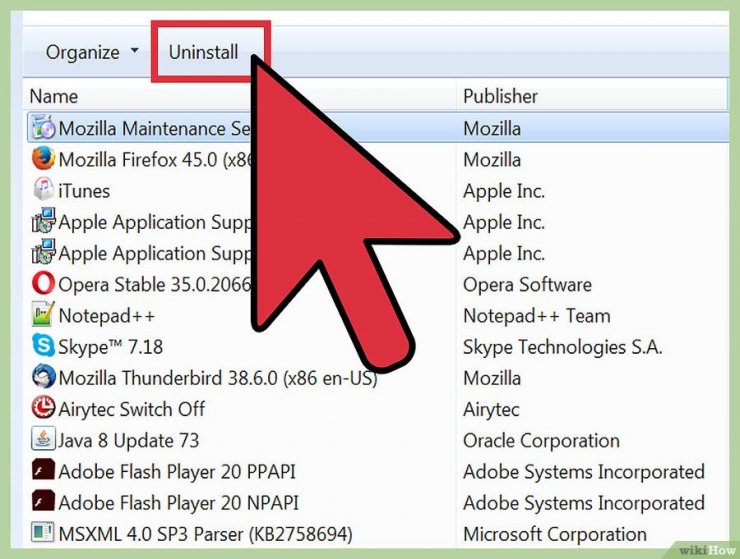Click Adobe Systems Incorporated in NPAPI row
Viewport: 740px width, 559px height.
pyautogui.click(x=584, y=502)
